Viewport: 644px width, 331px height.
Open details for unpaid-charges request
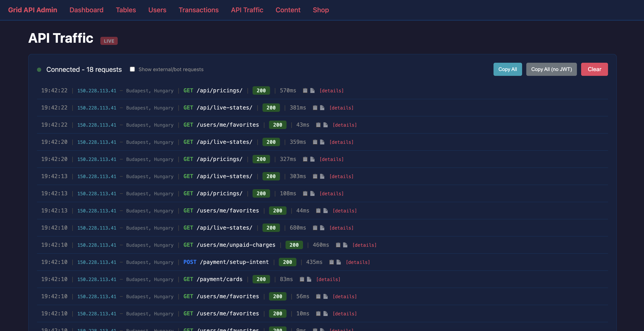click(365, 245)
